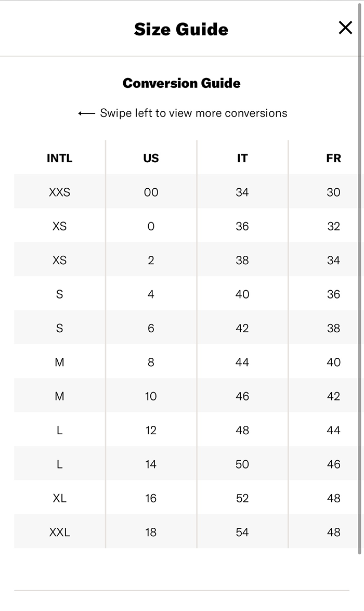Select US size 18 cell
Image resolution: width=364 pixels, height=611 pixels.
tap(151, 532)
